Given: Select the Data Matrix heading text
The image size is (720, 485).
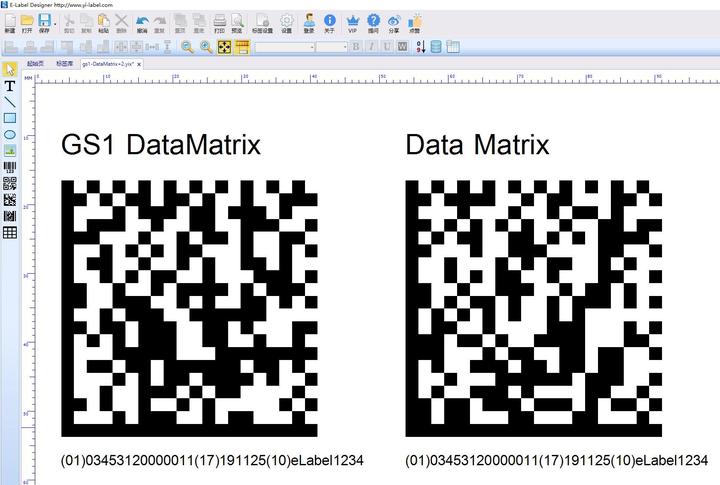Looking at the screenshot, I should (478, 145).
